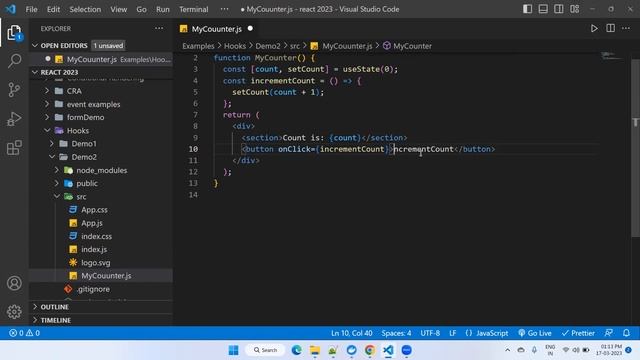Expand the Outline section
640x360 pixels.
[100, 307]
